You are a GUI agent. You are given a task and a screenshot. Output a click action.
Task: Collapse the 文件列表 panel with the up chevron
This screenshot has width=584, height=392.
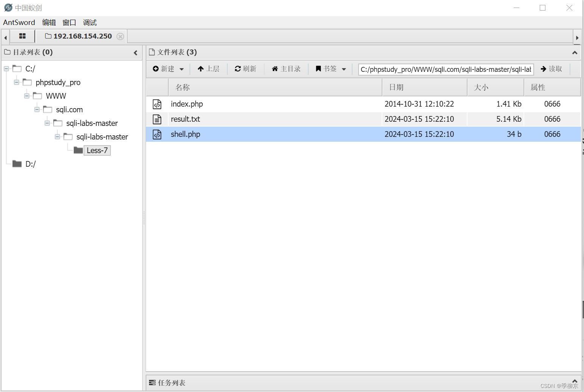[575, 53]
